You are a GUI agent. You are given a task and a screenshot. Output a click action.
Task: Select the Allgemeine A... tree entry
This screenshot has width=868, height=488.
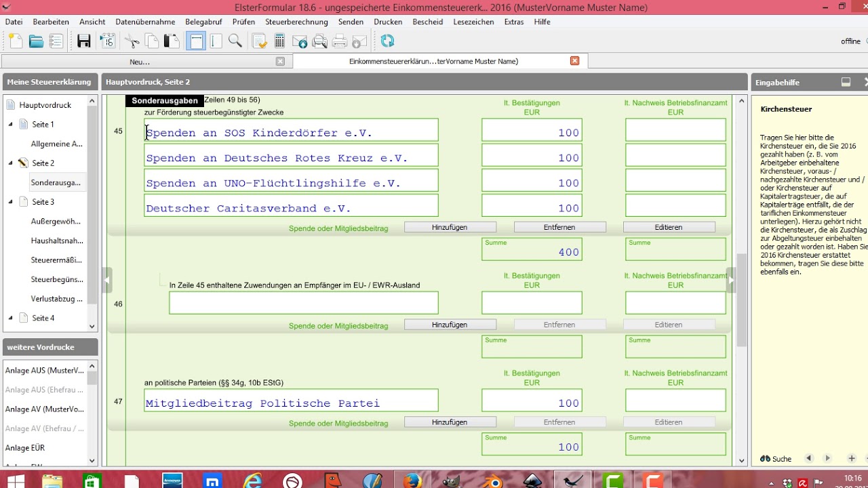57,144
